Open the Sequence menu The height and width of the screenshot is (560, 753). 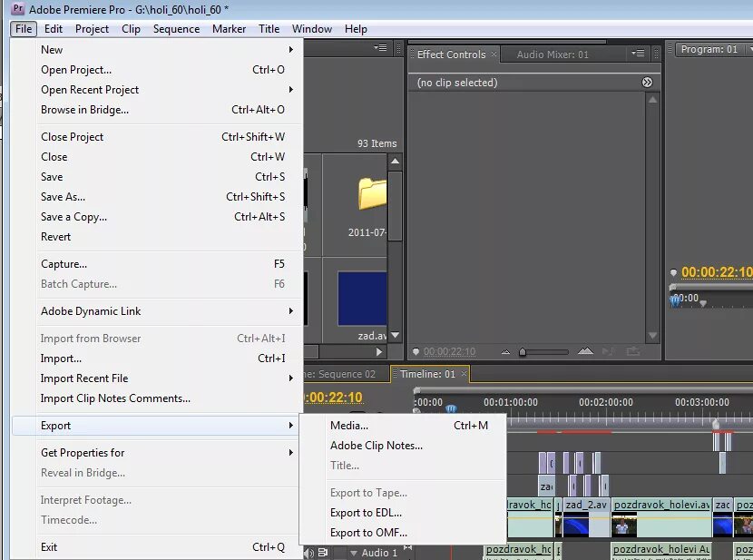tap(176, 29)
